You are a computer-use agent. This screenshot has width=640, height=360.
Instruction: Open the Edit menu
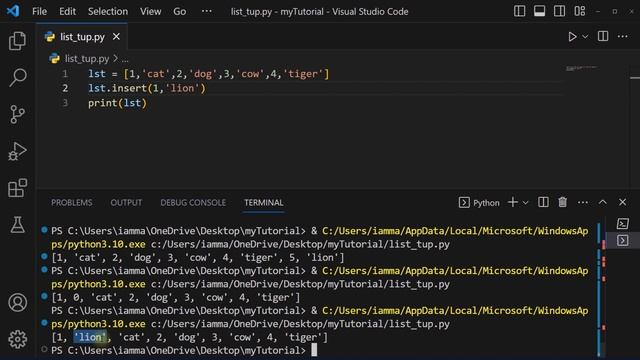[67, 11]
